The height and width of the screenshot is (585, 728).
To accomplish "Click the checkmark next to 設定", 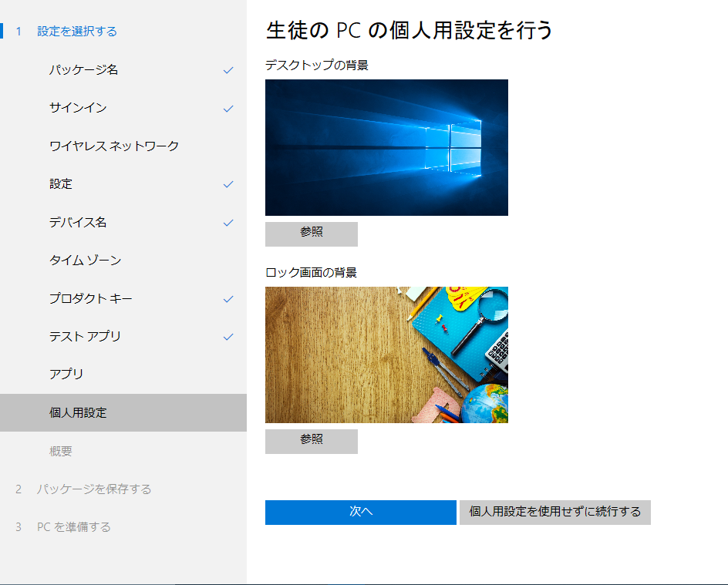I will [x=228, y=184].
